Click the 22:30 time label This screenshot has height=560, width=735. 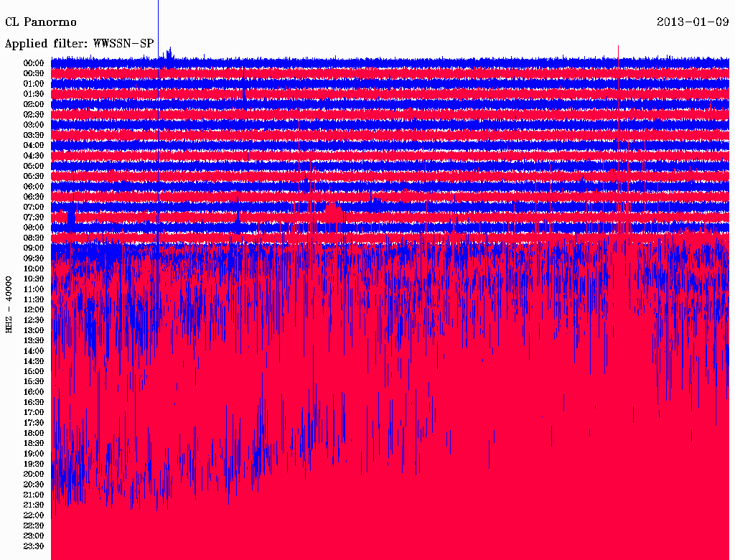click(34, 526)
